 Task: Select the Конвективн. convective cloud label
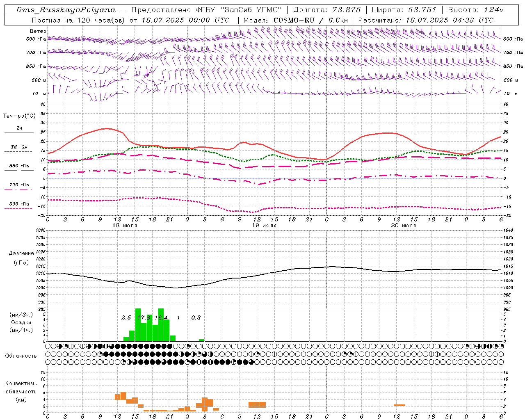(21, 383)
